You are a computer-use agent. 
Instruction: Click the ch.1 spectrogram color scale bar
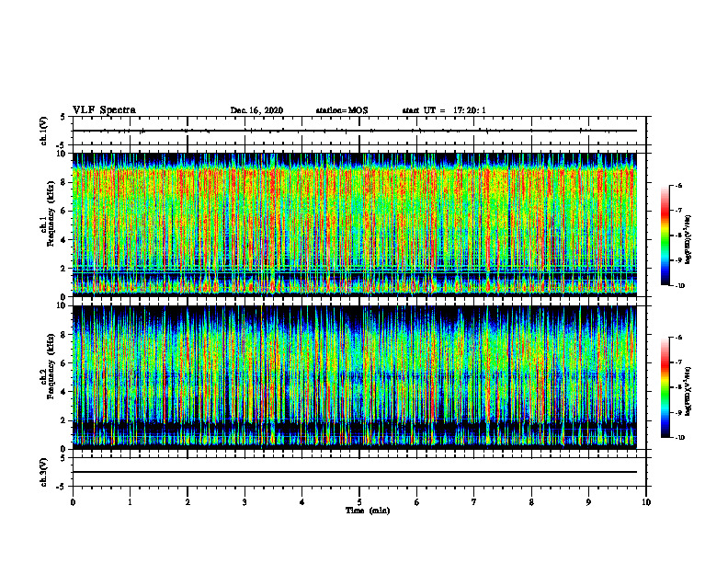(x=665, y=236)
